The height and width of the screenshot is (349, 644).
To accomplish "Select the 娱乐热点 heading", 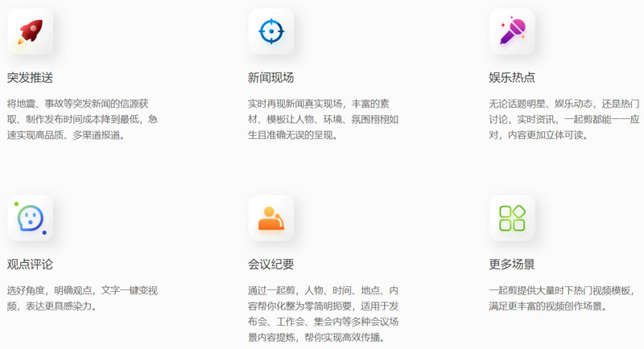I will (x=512, y=78).
